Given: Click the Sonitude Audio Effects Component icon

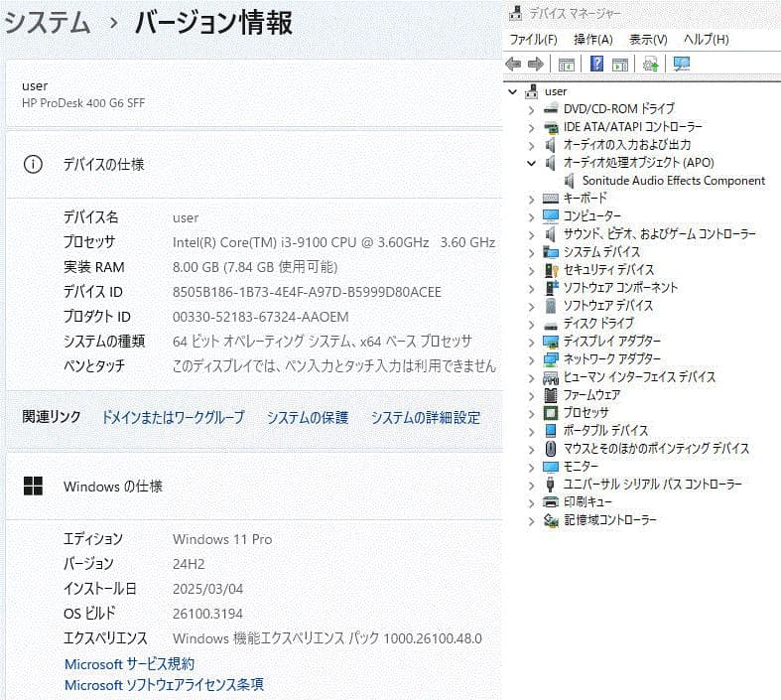Looking at the screenshot, I should click(x=570, y=181).
